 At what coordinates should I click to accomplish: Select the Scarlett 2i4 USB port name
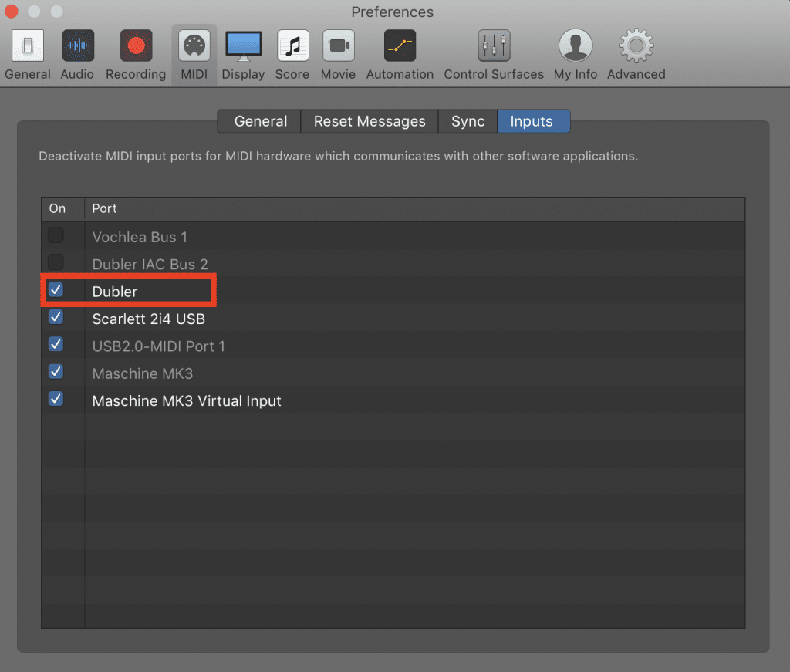[x=149, y=319]
